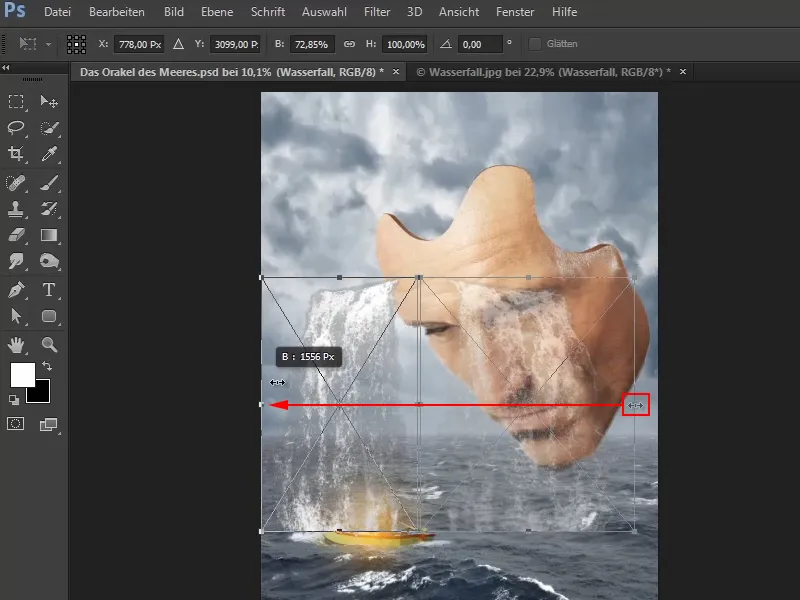Toggle Quick Mask mode

tap(16, 424)
